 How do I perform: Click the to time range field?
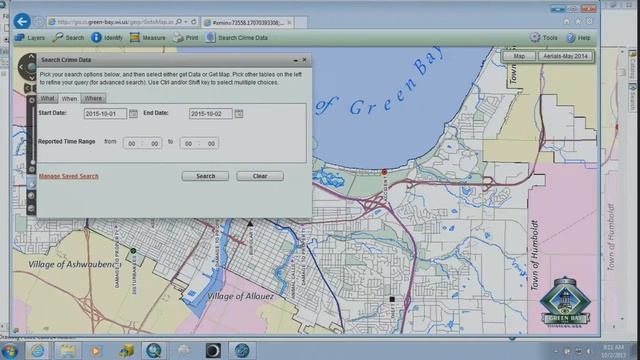point(199,143)
